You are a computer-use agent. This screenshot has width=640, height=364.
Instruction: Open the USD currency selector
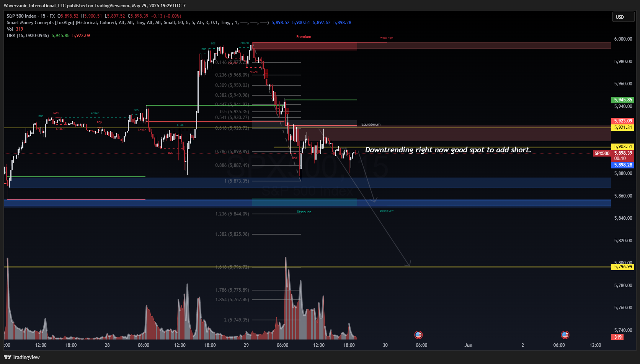point(623,17)
